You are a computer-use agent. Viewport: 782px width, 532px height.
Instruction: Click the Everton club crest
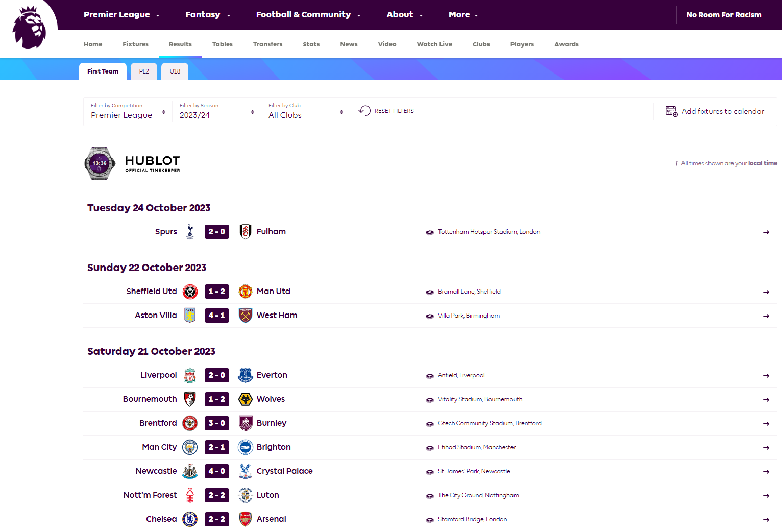tap(246, 375)
